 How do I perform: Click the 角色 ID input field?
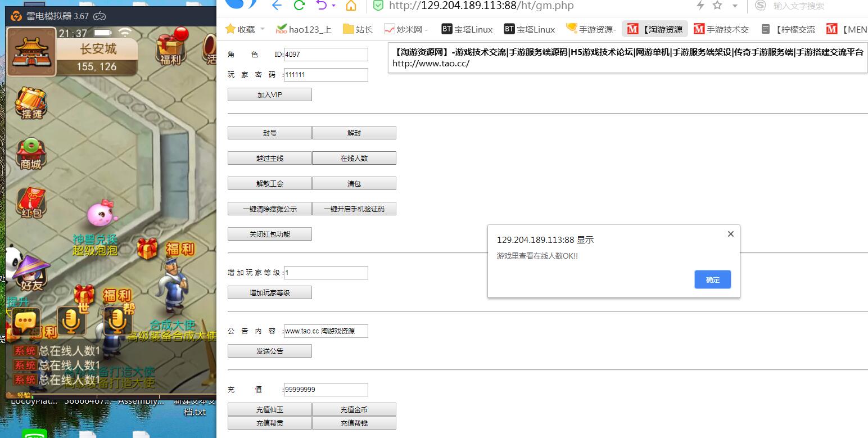pyautogui.click(x=326, y=55)
